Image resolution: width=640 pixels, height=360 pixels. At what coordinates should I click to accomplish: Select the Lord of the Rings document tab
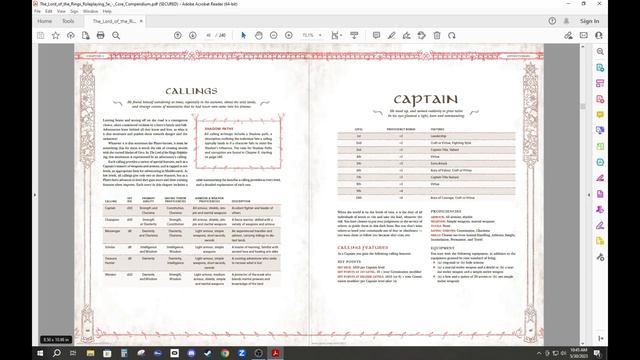pos(114,21)
